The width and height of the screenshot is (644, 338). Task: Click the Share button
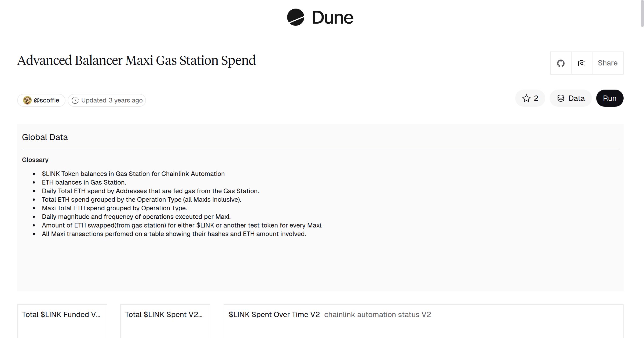point(608,63)
